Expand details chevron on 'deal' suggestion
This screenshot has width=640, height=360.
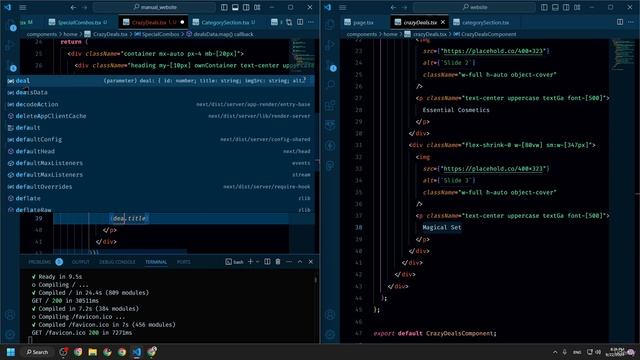click(x=305, y=80)
